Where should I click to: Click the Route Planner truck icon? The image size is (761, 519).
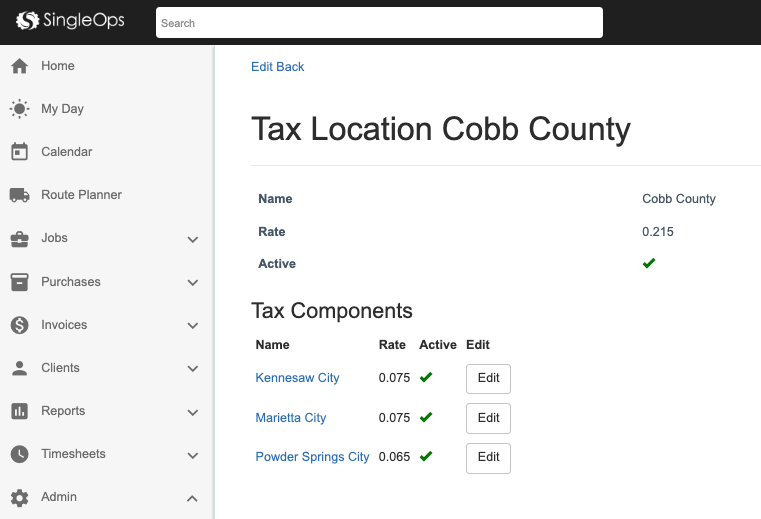(x=19, y=195)
